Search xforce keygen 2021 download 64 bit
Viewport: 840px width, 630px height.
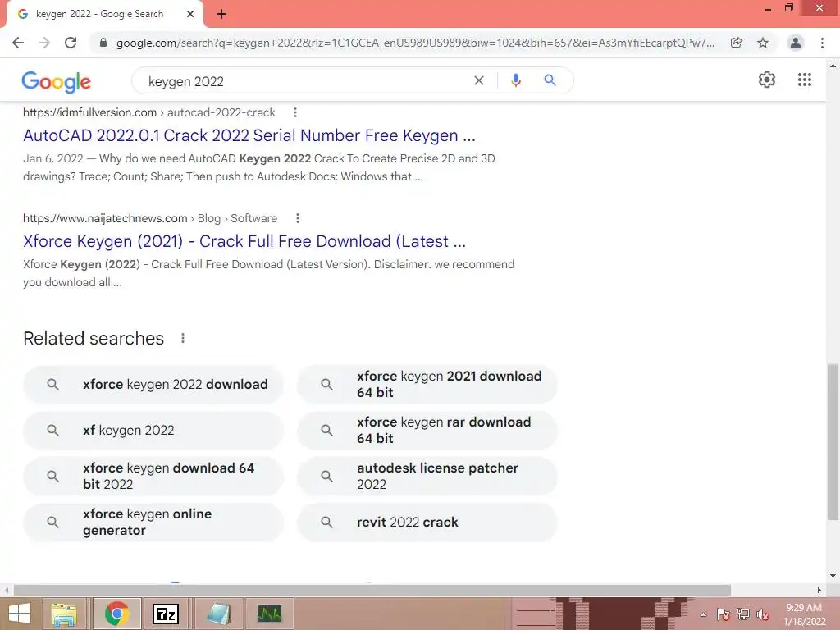[427, 385]
